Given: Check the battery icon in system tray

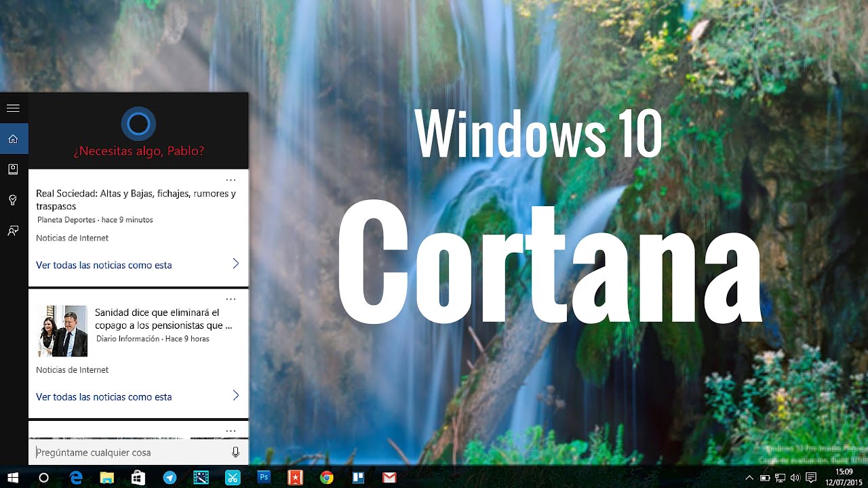Looking at the screenshot, I should click(765, 478).
